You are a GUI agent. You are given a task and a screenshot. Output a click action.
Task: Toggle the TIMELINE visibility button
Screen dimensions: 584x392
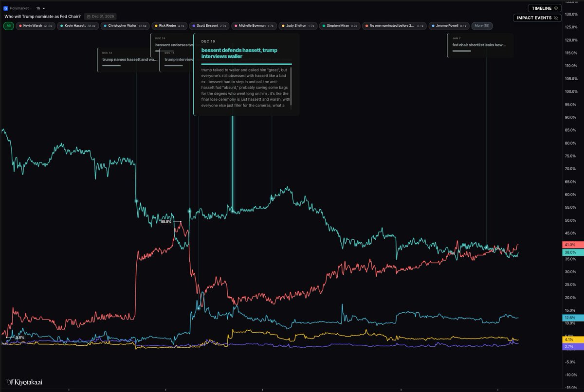(545, 8)
